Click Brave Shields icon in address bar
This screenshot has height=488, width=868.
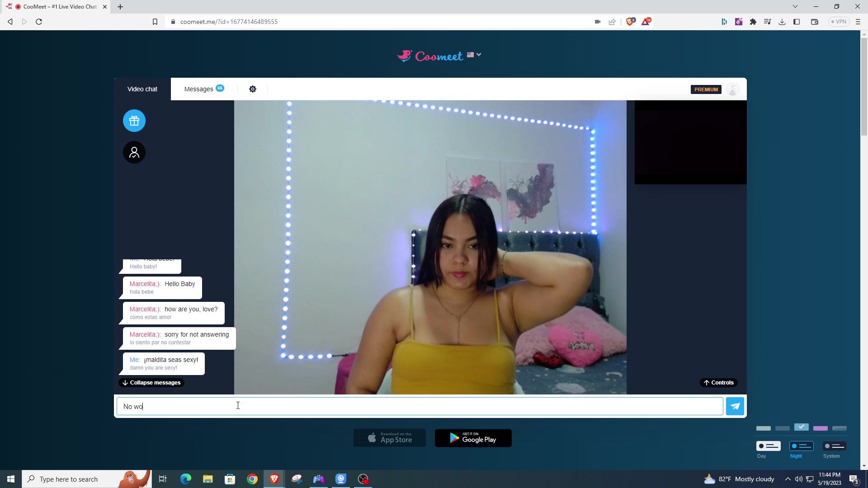630,22
